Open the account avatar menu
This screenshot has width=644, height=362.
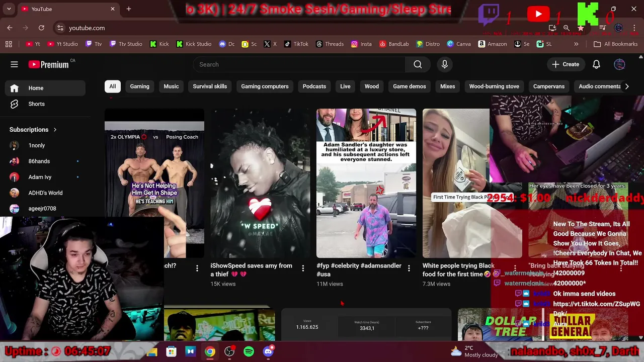pyautogui.click(x=619, y=64)
